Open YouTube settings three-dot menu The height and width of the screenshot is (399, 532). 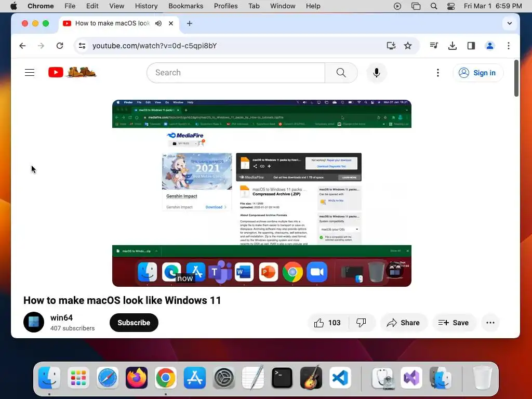(437, 73)
